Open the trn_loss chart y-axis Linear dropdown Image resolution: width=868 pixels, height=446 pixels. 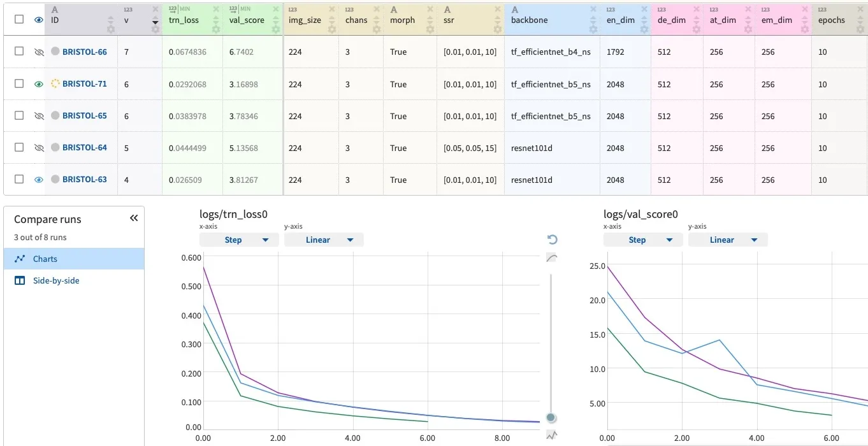[x=324, y=240]
